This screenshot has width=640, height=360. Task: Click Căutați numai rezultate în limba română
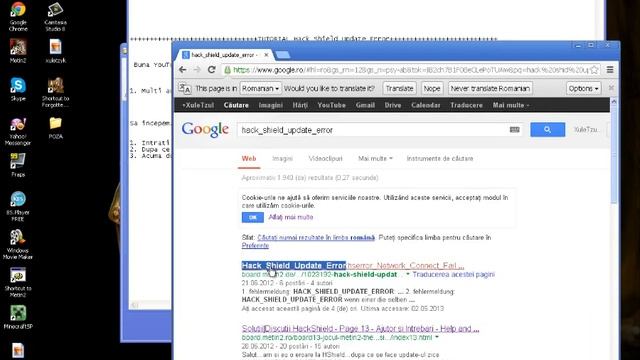pos(316,238)
